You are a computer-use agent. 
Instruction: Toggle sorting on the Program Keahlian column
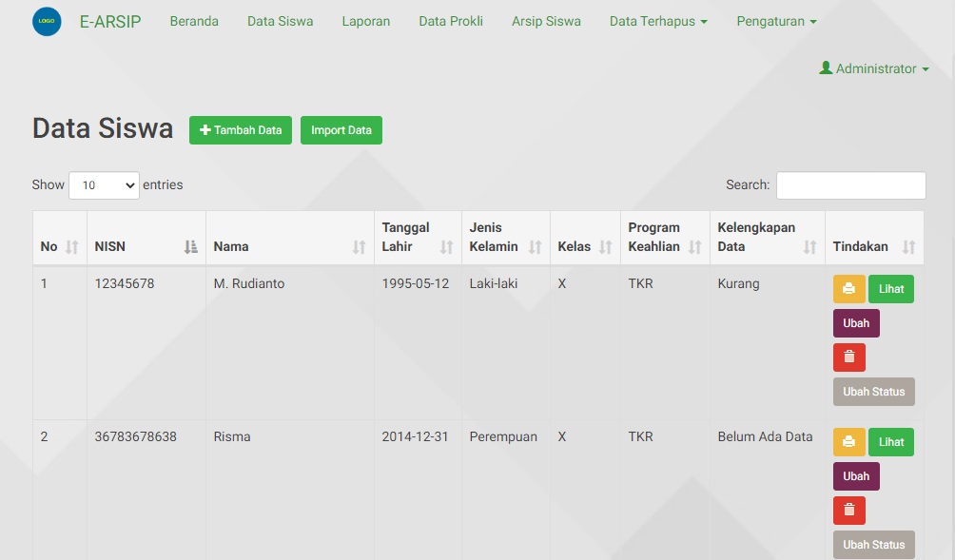(x=693, y=245)
